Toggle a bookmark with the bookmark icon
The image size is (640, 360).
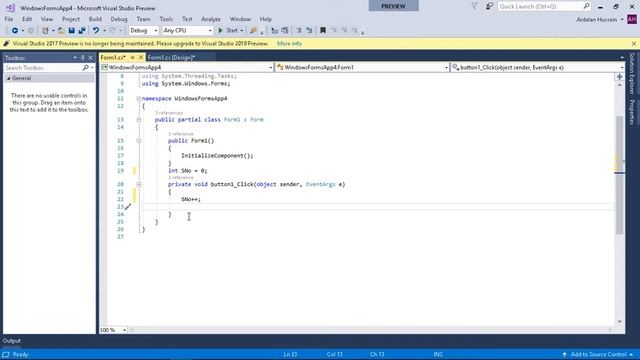(323, 31)
